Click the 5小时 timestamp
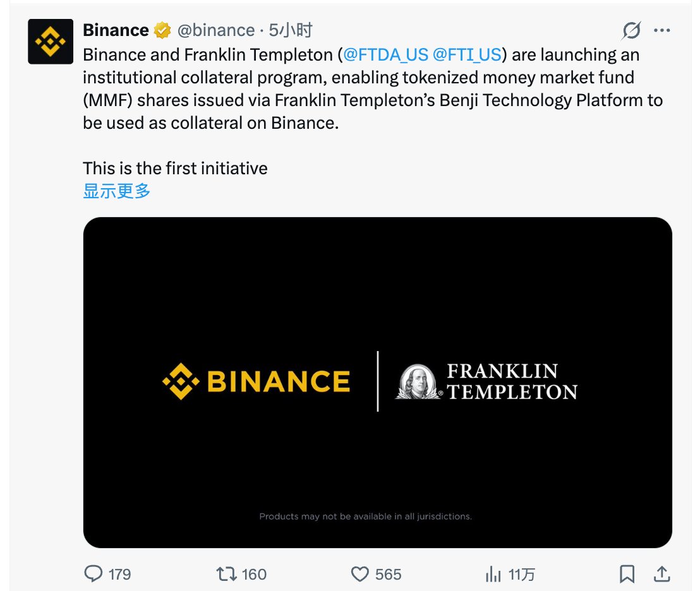 tap(291, 30)
